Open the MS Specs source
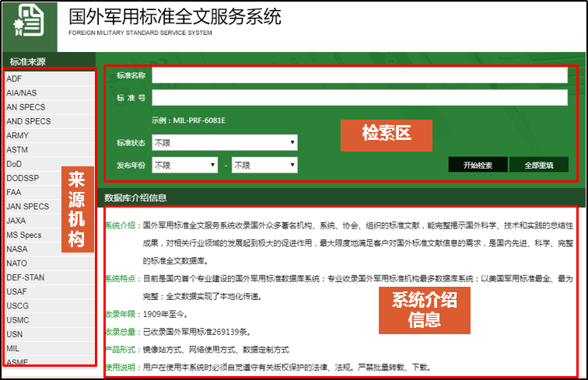 24,235
